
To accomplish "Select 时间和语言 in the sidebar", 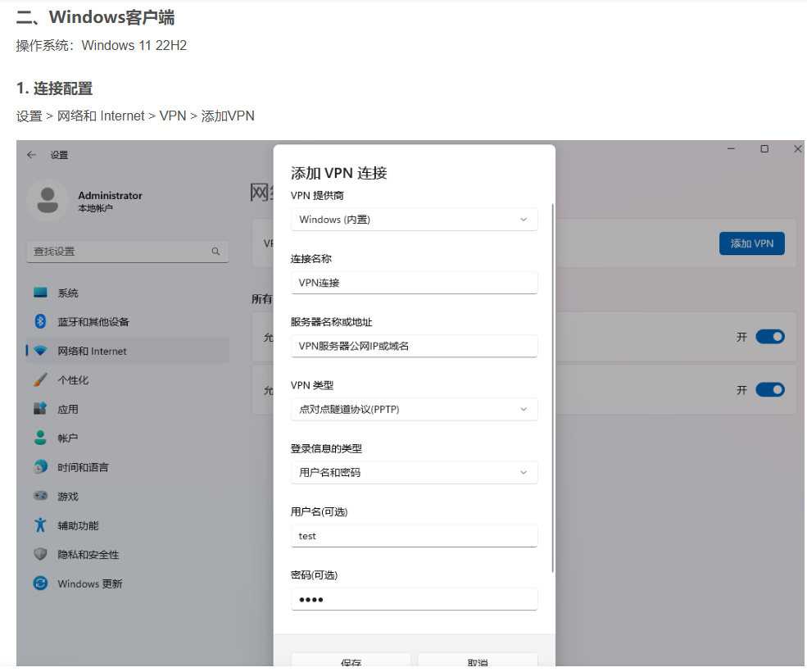I will tap(83, 468).
